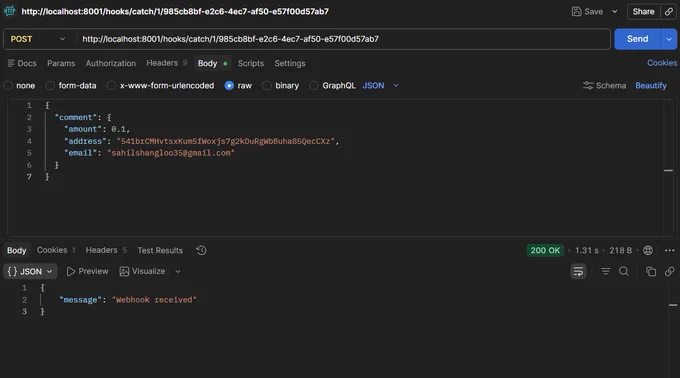Click the HTTP request type icon
680x378 pixels.
pos(10,11)
